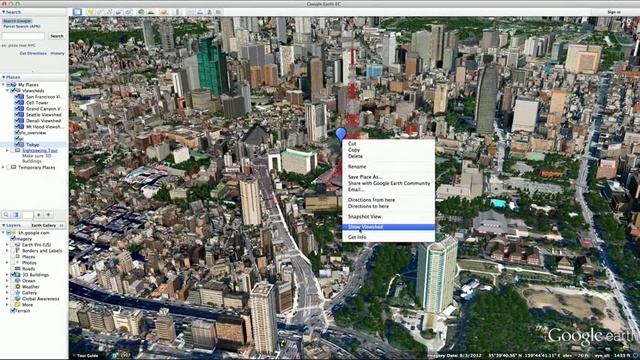This screenshot has width=640, height=360.
Task: Uncheck the Terrain layer checkbox
Action: tap(13, 311)
